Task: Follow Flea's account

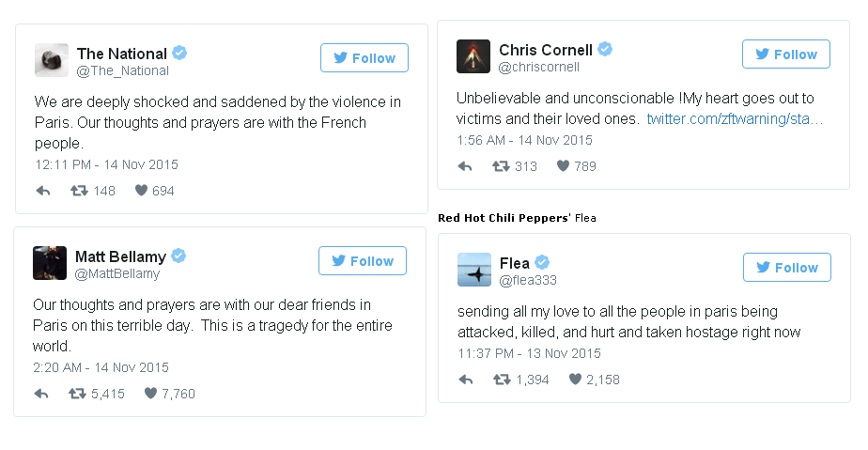Action: click(787, 268)
